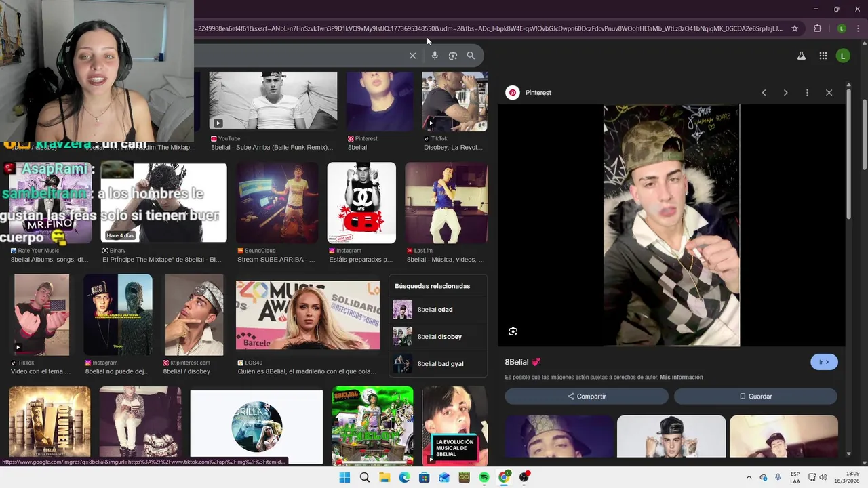Close the image preview panel

(829, 93)
